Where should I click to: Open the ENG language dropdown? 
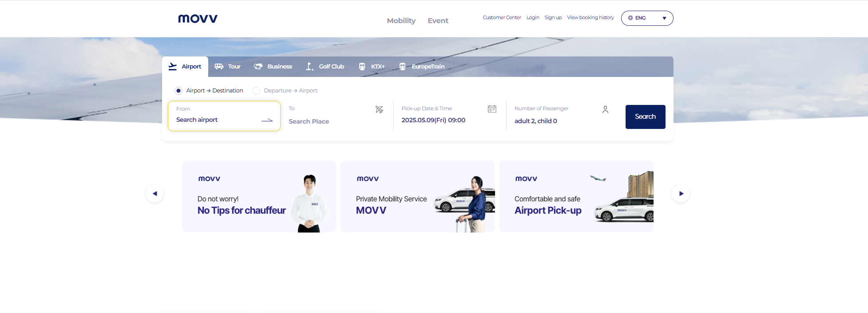click(647, 18)
